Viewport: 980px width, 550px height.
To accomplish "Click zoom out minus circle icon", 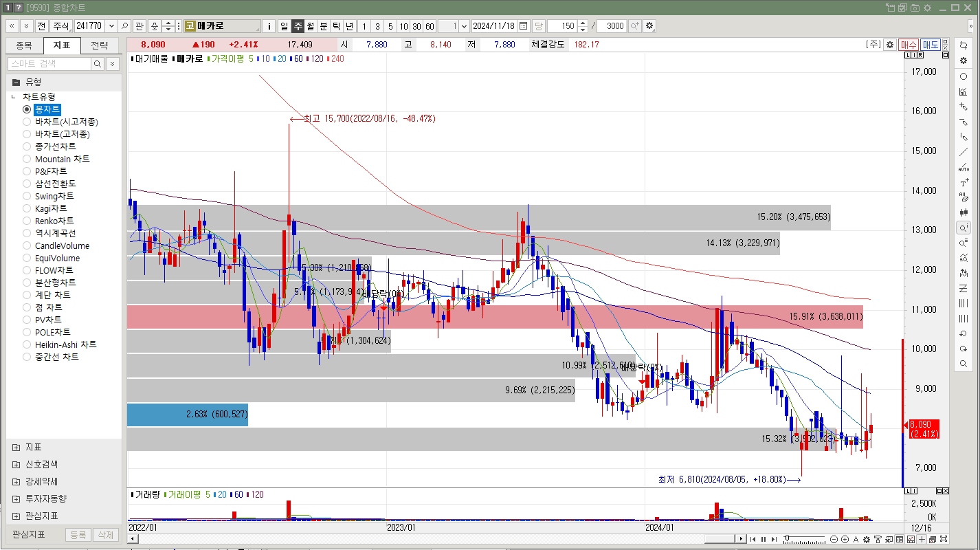I will [834, 540].
